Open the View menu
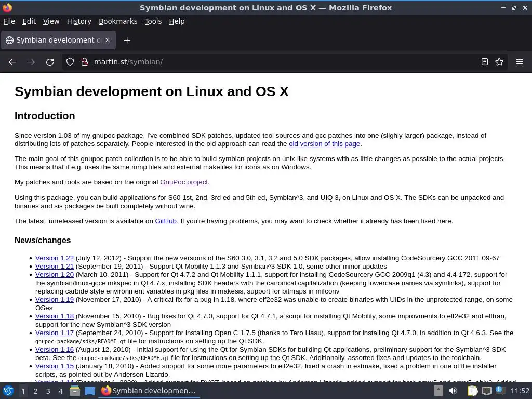The image size is (532, 399). tap(51, 21)
